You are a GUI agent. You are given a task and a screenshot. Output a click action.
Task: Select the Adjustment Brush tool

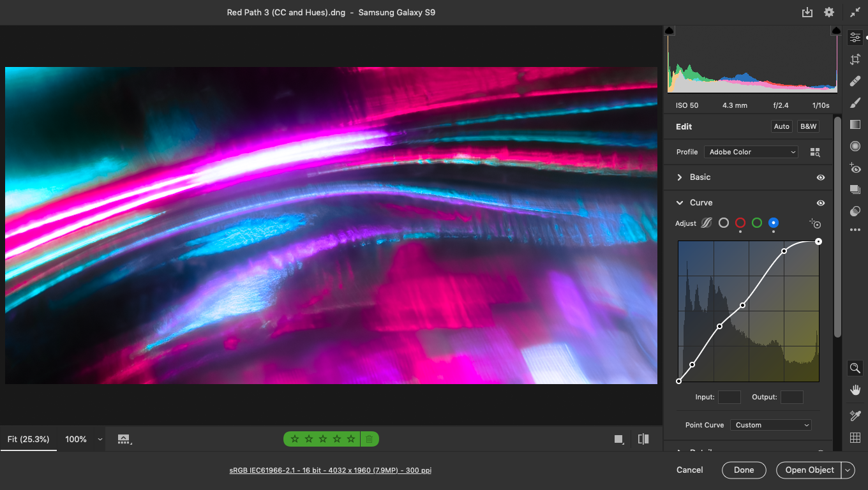click(x=855, y=103)
